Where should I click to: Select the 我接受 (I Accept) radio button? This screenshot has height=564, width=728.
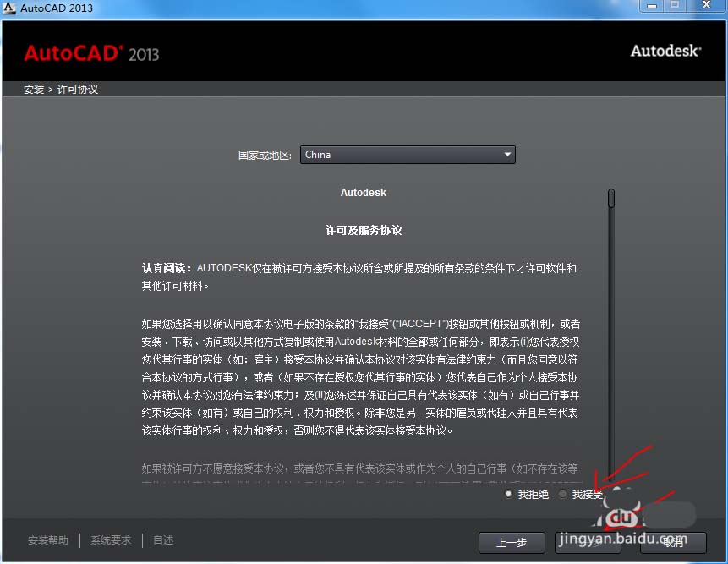point(563,494)
